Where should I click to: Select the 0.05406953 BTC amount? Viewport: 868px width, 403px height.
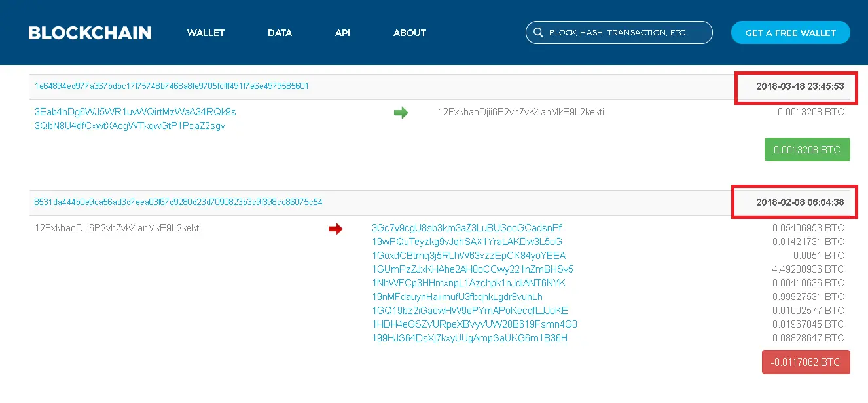click(808, 228)
